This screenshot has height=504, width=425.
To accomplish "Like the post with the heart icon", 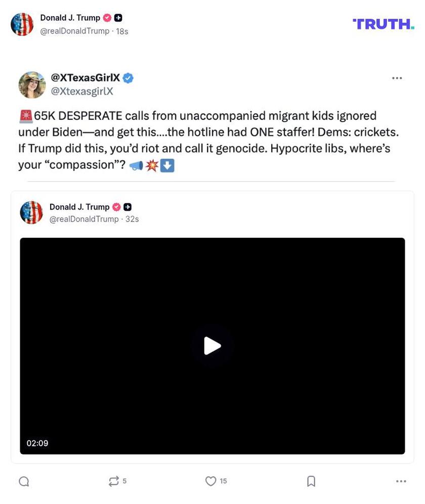I will (210, 481).
